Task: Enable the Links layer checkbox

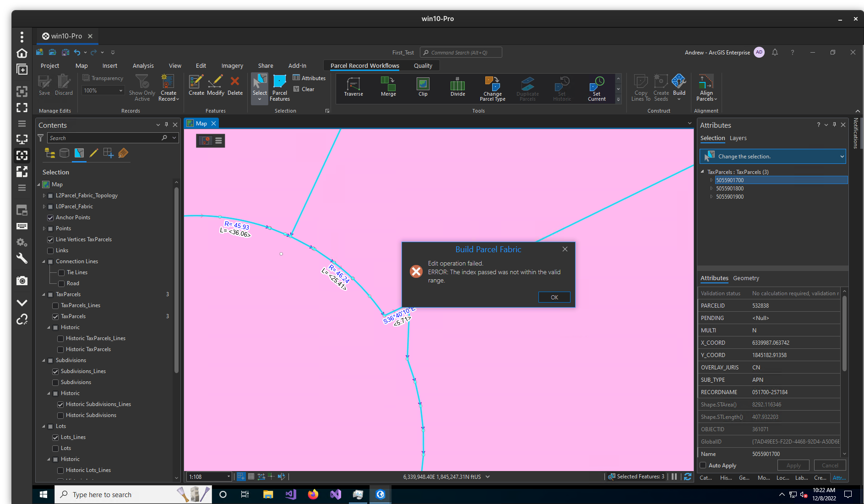Action: (51, 250)
